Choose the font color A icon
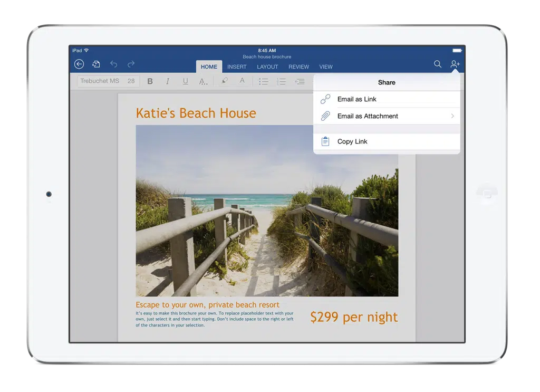Viewport: 540px width, 392px height. [242, 81]
